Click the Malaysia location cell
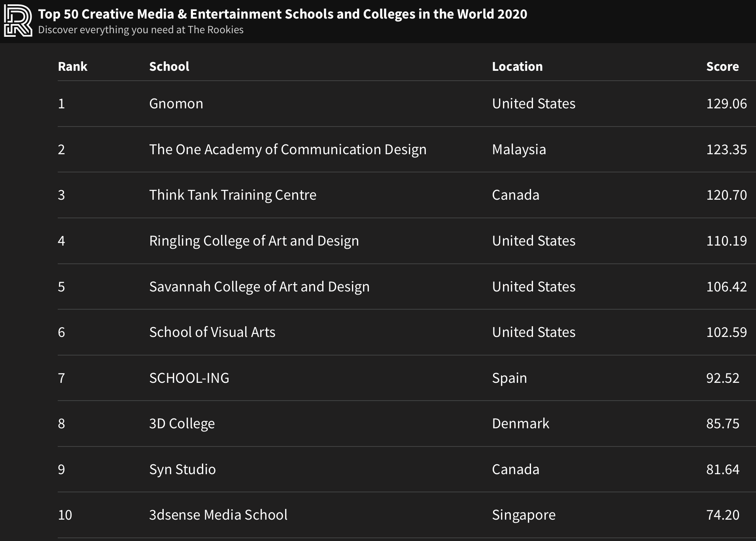The height and width of the screenshot is (541, 756). point(519,149)
